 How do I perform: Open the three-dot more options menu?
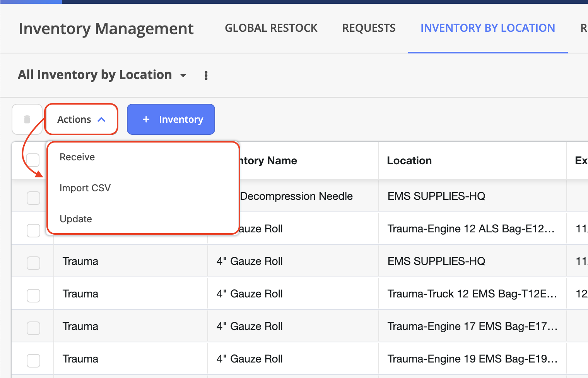(206, 76)
